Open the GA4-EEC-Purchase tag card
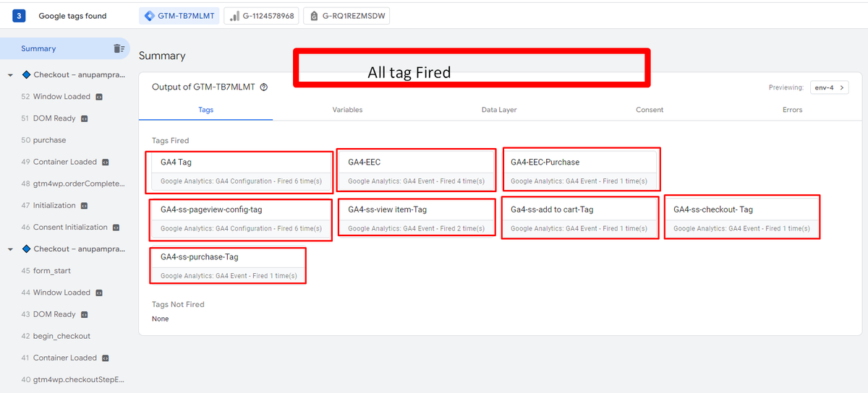The height and width of the screenshot is (393, 868). [581, 171]
